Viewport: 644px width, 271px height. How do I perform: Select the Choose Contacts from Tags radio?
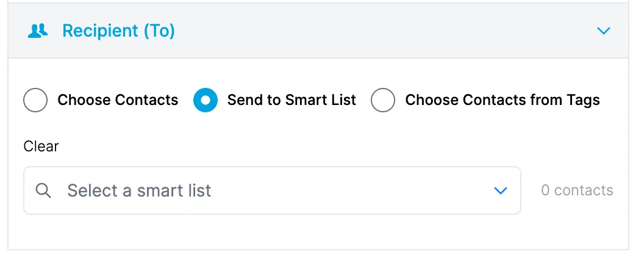383,100
